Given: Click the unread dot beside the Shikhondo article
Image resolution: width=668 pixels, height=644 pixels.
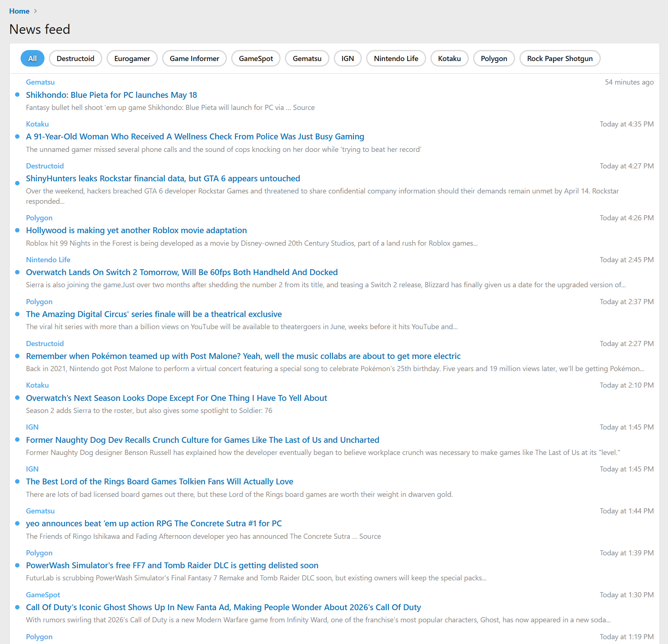Looking at the screenshot, I should [x=17, y=95].
